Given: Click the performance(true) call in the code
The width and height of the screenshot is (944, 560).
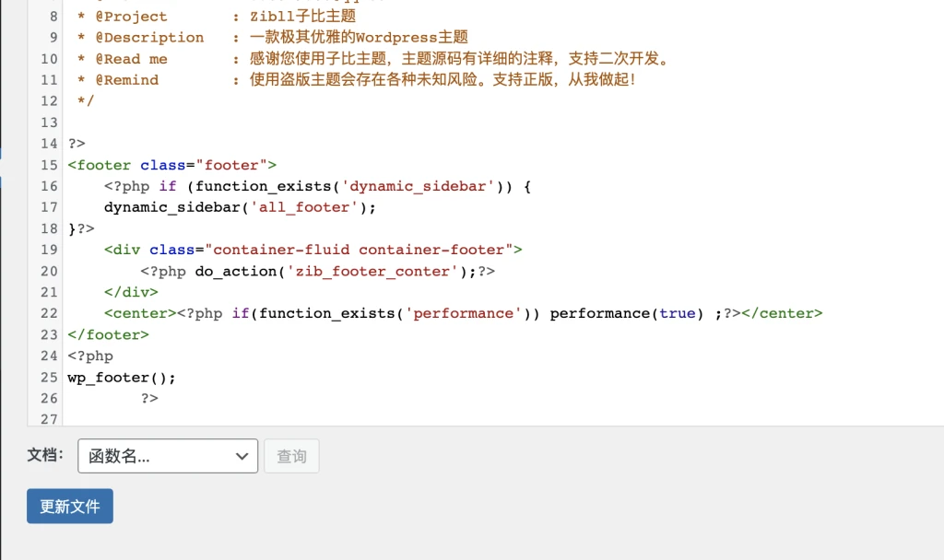Looking at the screenshot, I should pos(627,313).
